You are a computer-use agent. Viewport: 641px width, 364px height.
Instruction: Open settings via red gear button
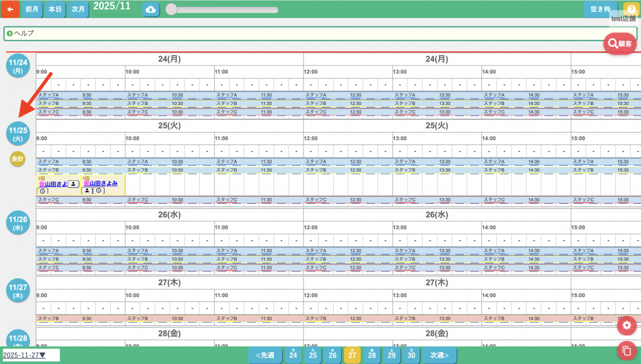[x=627, y=325]
